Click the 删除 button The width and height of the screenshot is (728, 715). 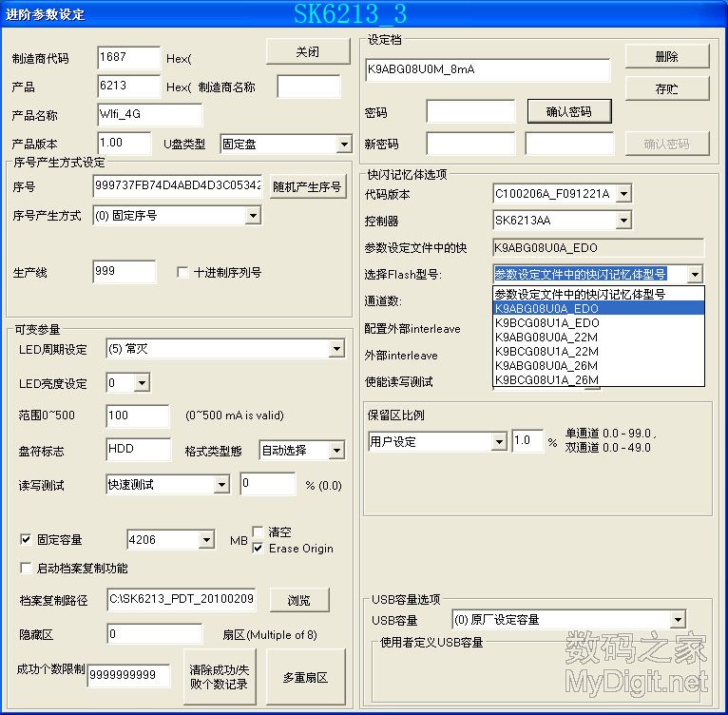[x=667, y=57]
